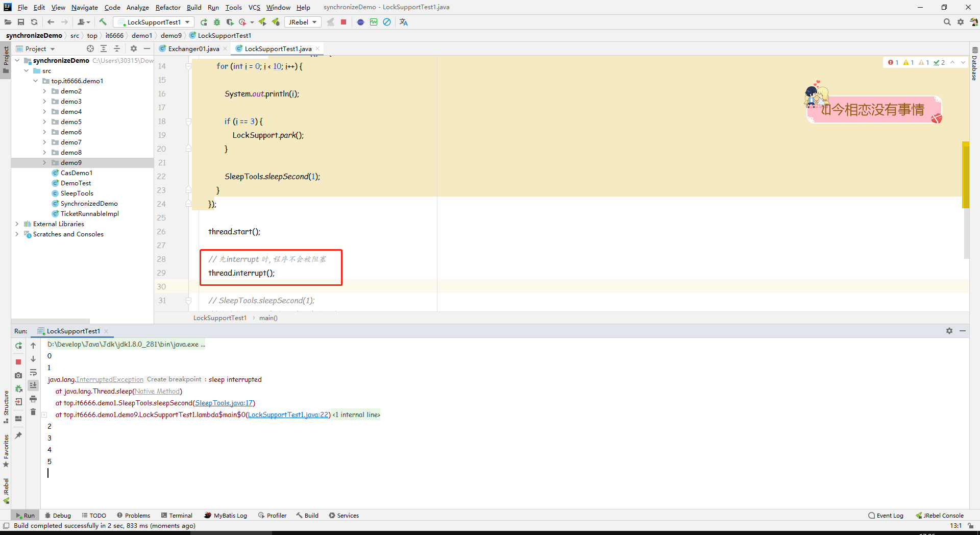980x535 pixels.
Task: Toggle the Favorites tool window side button
Action: coord(6,451)
